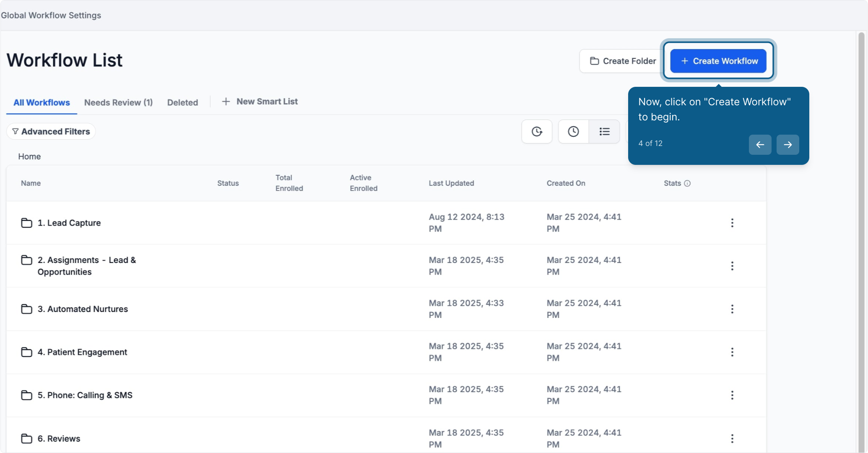The image size is (868, 453).
Task: Click the Active Enrolled column header
Action: pos(364,183)
